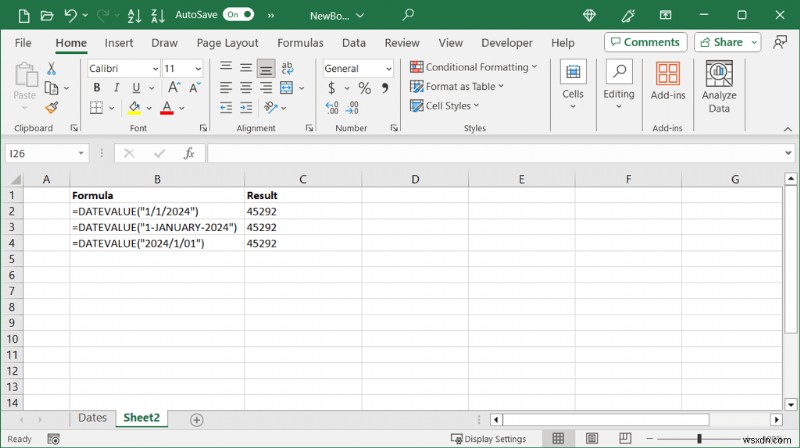Click the Wrap Text icon
Viewport: 800px width, 448px height.
pos(287,68)
